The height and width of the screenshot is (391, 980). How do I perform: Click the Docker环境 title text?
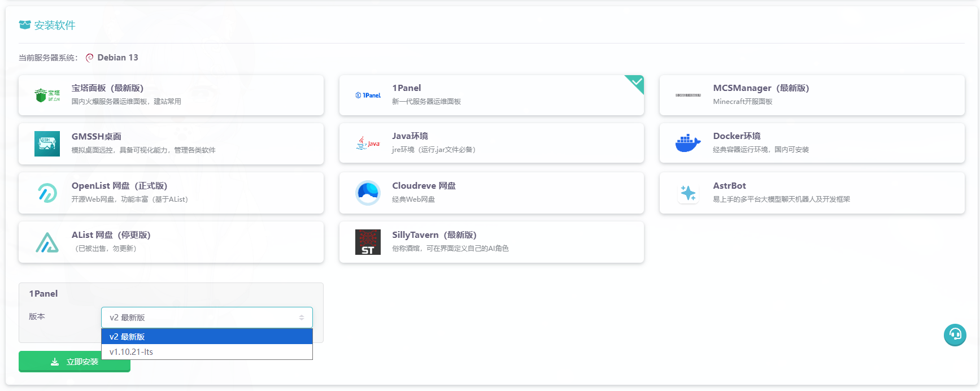[x=737, y=136]
